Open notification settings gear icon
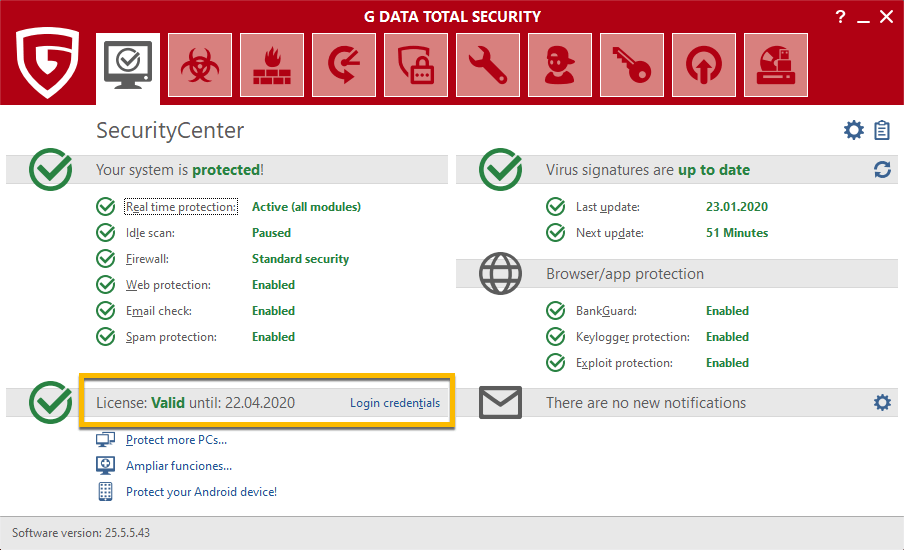Image resolution: width=904 pixels, height=550 pixels. (882, 402)
